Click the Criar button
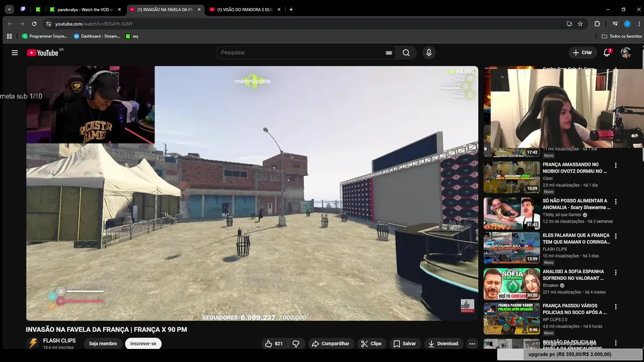This screenshot has height=362, width=644. [582, 53]
